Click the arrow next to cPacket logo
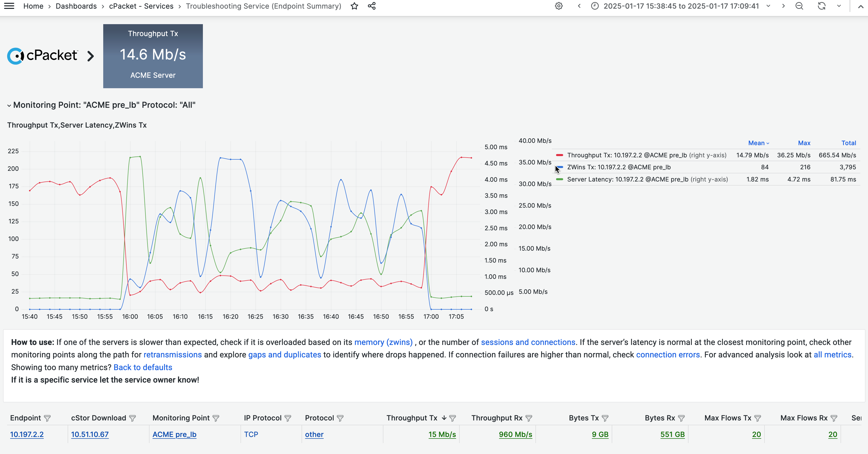This screenshot has width=868, height=454. tap(90, 56)
